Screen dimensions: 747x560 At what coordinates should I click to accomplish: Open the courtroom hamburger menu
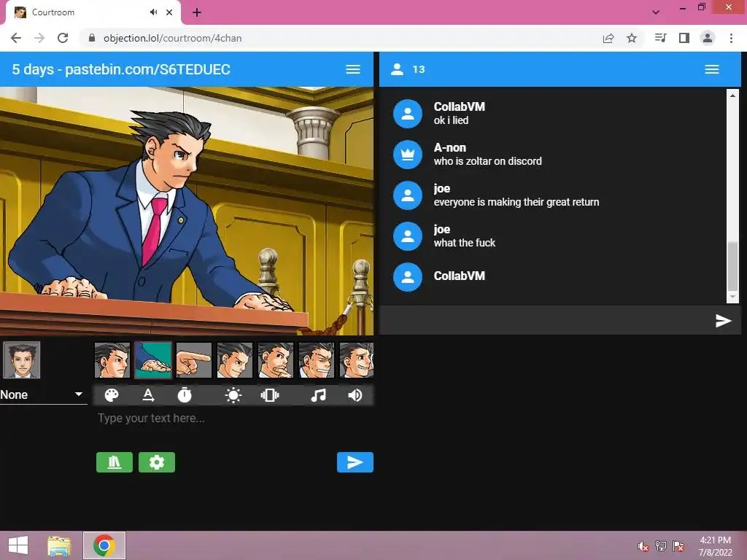[x=353, y=69]
